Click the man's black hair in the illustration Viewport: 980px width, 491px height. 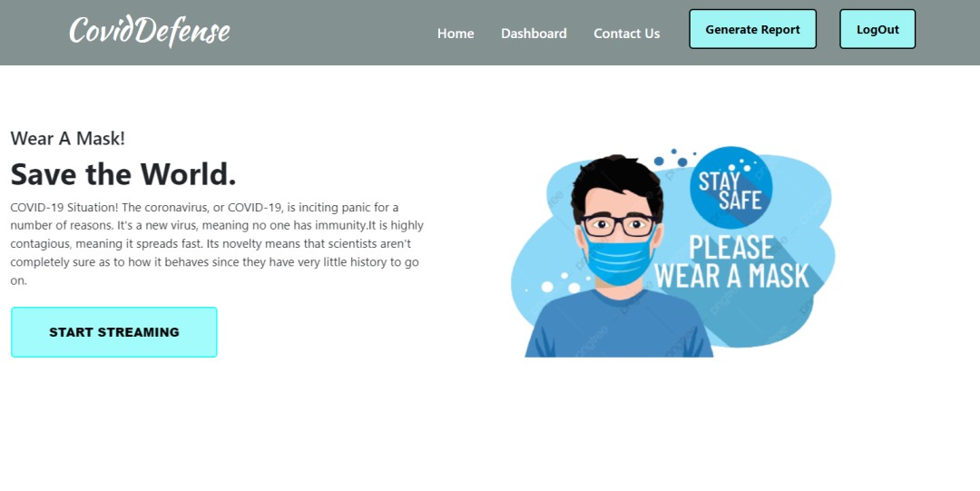coord(617,182)
